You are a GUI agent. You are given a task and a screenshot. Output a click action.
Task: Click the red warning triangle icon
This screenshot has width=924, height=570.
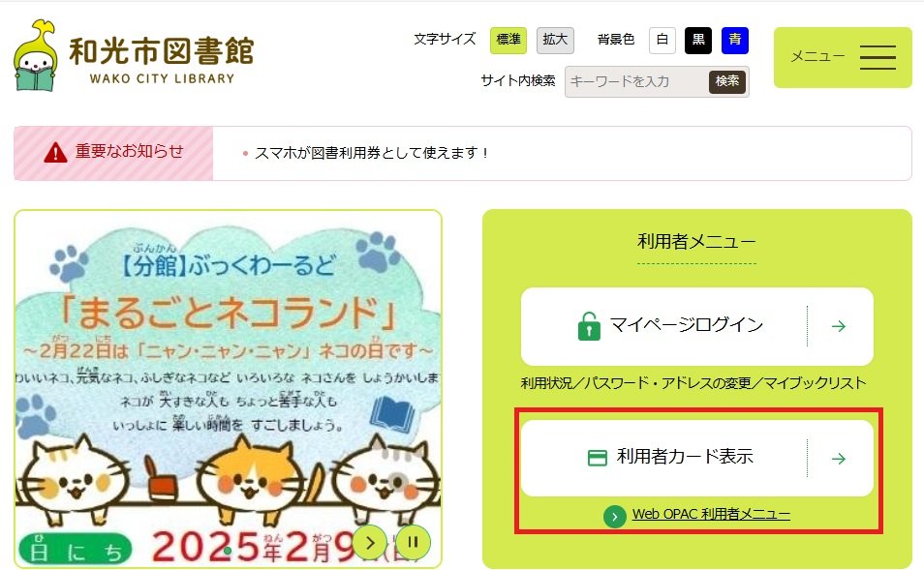pyautogui.click(x=55, y=153)
